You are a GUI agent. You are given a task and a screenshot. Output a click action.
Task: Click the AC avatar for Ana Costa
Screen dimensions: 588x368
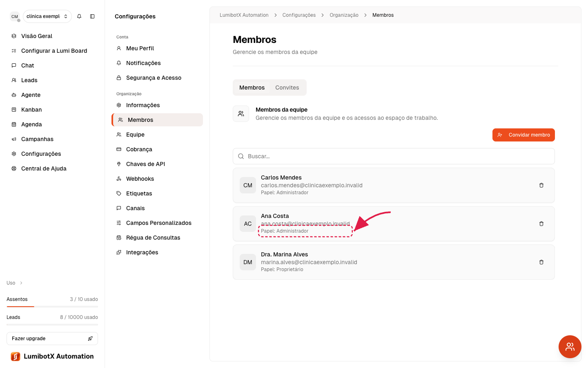[248, 224]
